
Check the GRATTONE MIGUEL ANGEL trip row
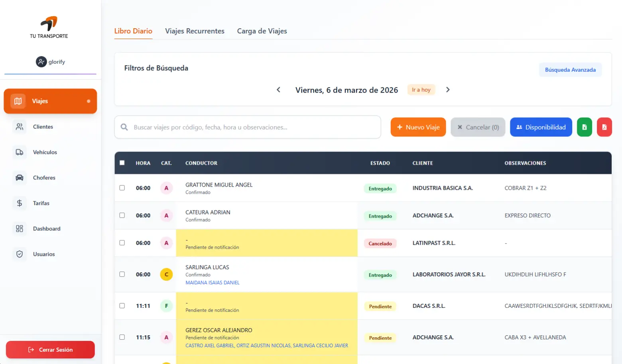tap(122, 188)
